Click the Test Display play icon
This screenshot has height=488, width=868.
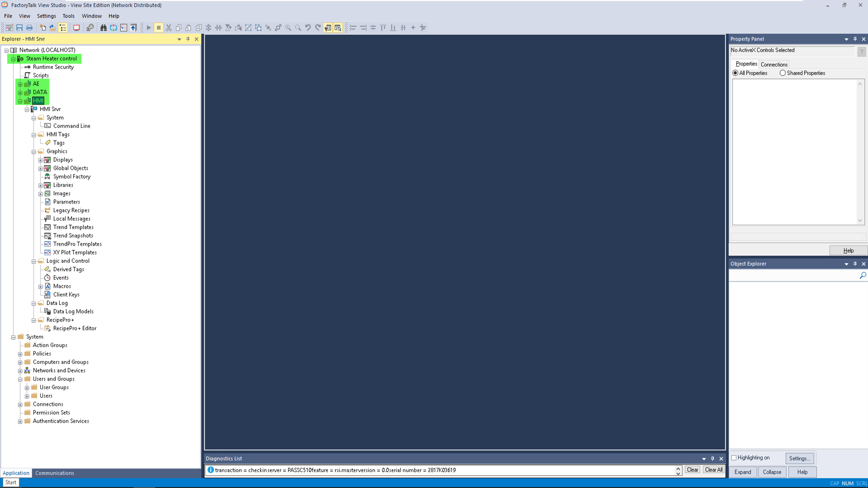[149, 28]
